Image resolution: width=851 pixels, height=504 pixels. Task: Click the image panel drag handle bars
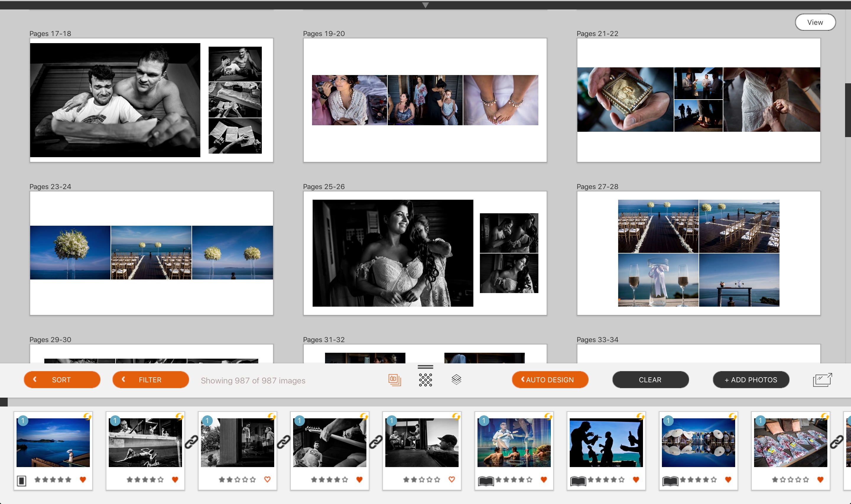(425, 367)
